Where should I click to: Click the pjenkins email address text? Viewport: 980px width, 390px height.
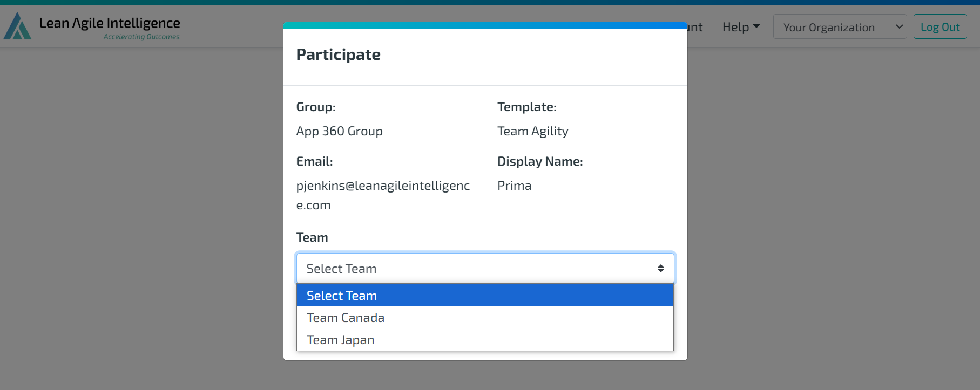click(383, 195)
